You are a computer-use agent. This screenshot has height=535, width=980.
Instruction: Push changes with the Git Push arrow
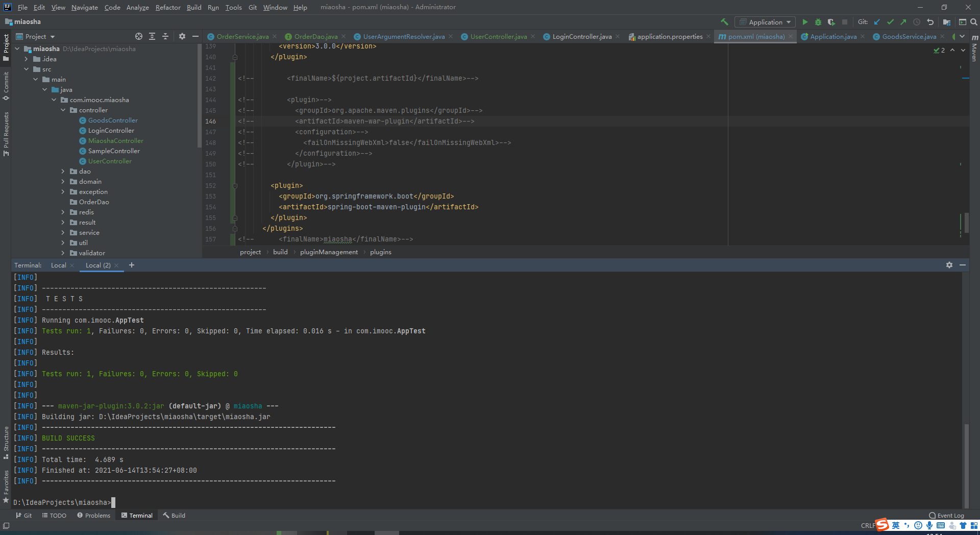903,22
